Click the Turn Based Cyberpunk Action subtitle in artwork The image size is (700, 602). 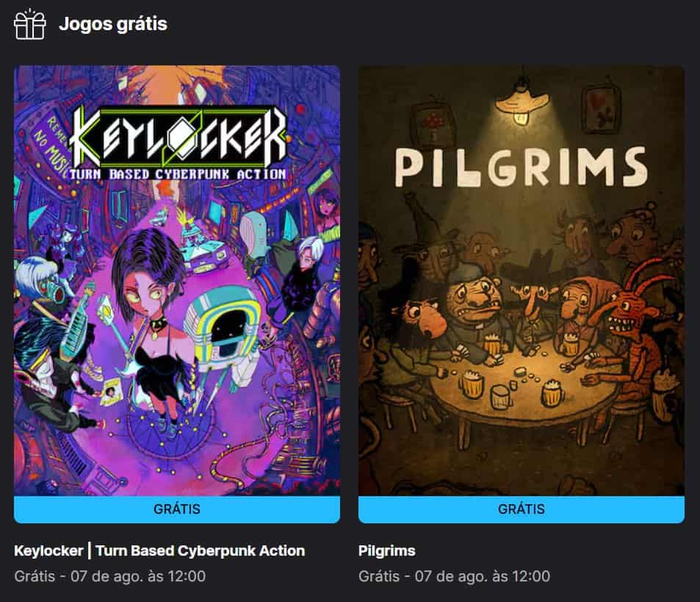[x=178, y=173]
